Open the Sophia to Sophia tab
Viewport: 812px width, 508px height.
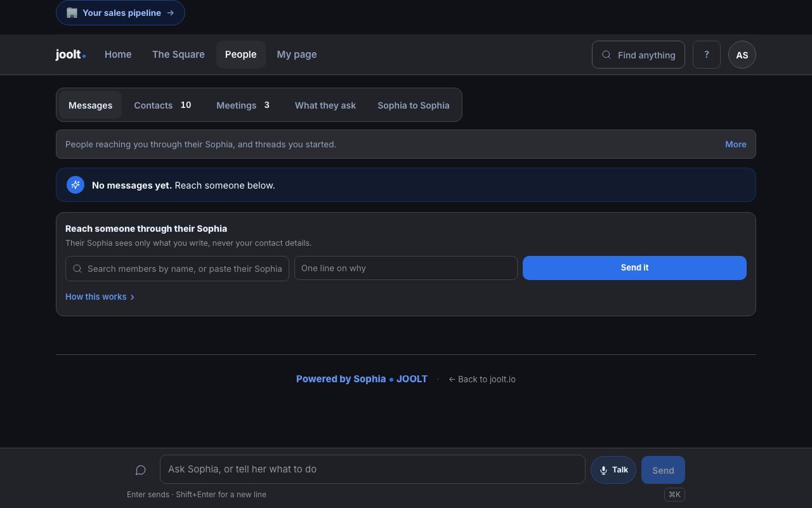pyautogui.click(x=414, y=105)
